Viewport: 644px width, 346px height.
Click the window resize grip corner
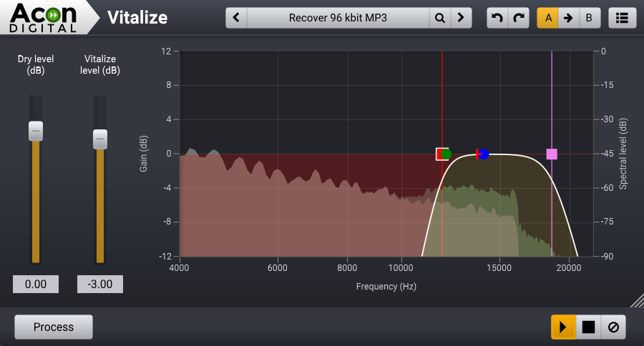point(637,300)
